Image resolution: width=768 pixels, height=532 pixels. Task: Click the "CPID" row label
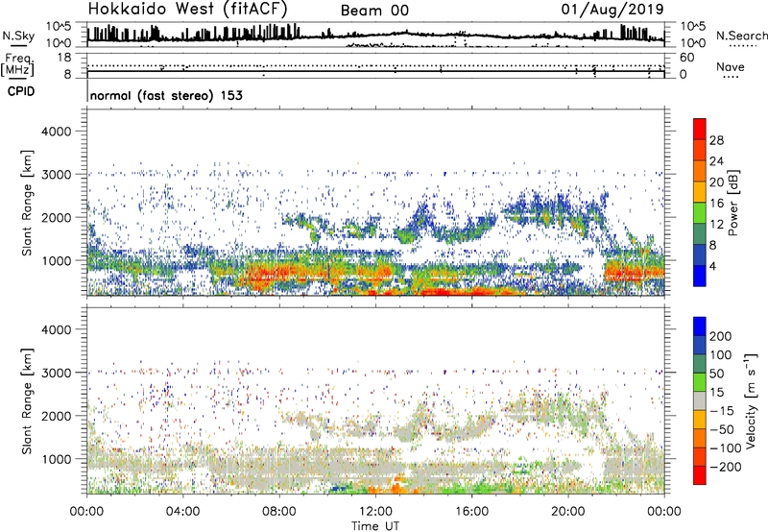(21, 91)
